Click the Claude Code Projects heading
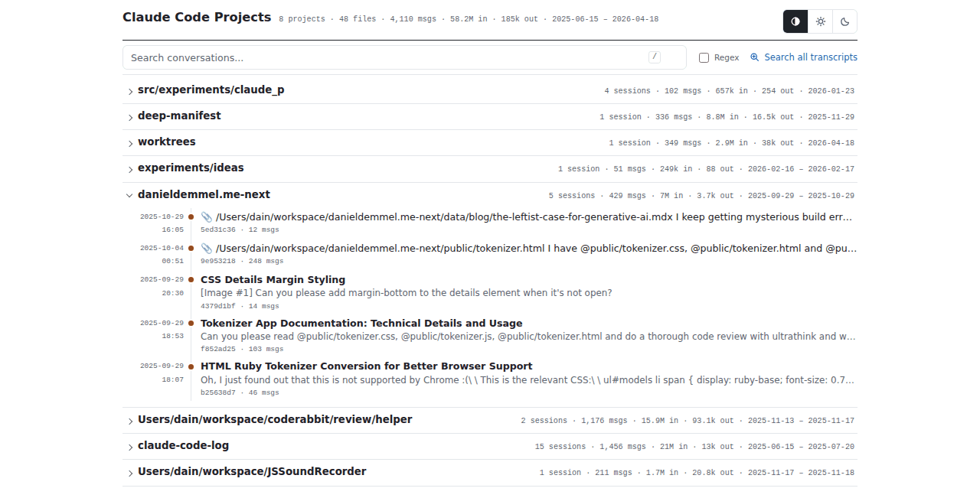The image size is (980, 498). pyautogui.click(x=197, y=17)
